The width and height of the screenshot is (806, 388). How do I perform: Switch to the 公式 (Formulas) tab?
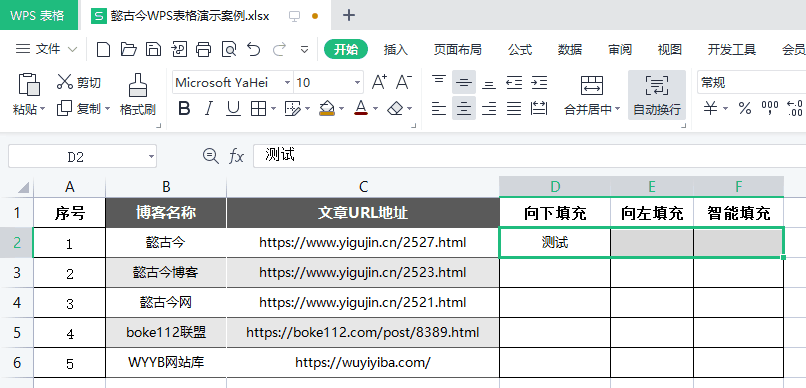[x=520, y=50]
